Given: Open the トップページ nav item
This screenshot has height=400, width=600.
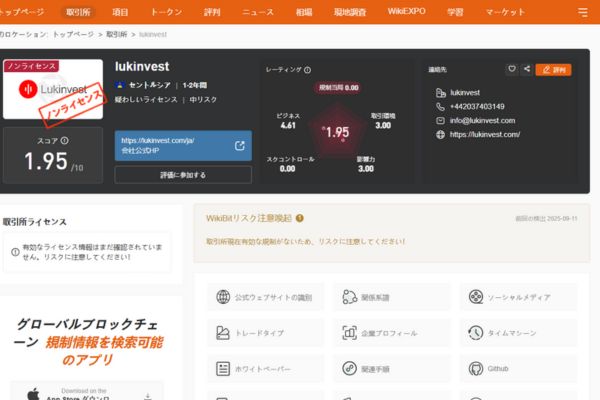Looking at the screenshot, I should pos(21,12).
